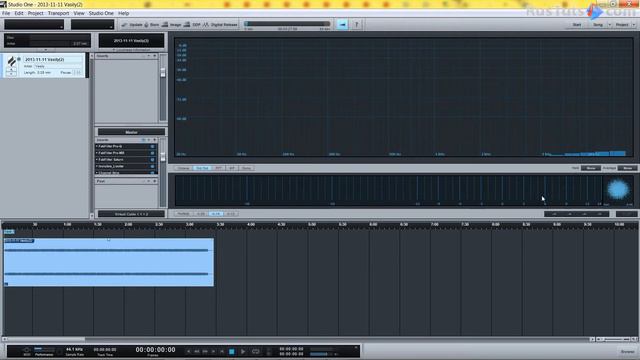Switch analyzer to FFT tab

click(x=219, y=168)
